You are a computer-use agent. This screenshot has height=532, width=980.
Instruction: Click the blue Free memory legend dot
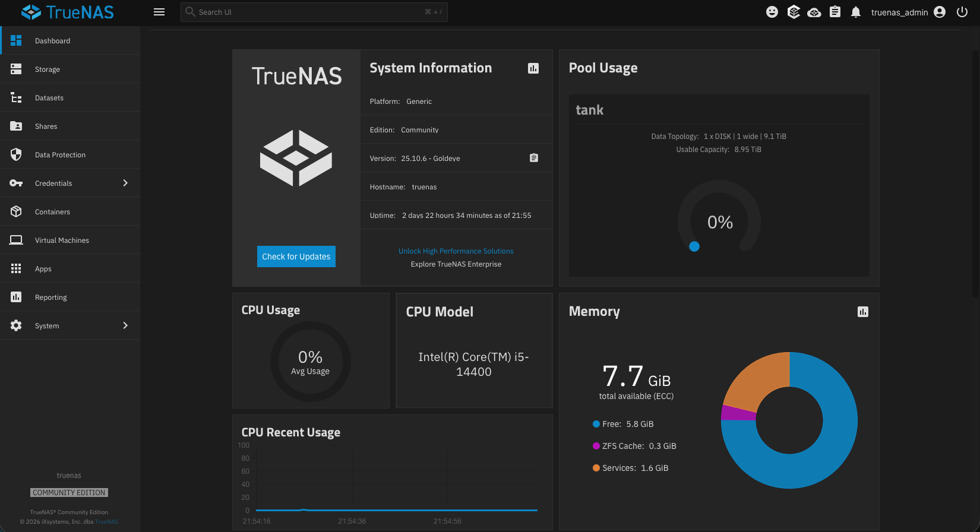(596, 424)
